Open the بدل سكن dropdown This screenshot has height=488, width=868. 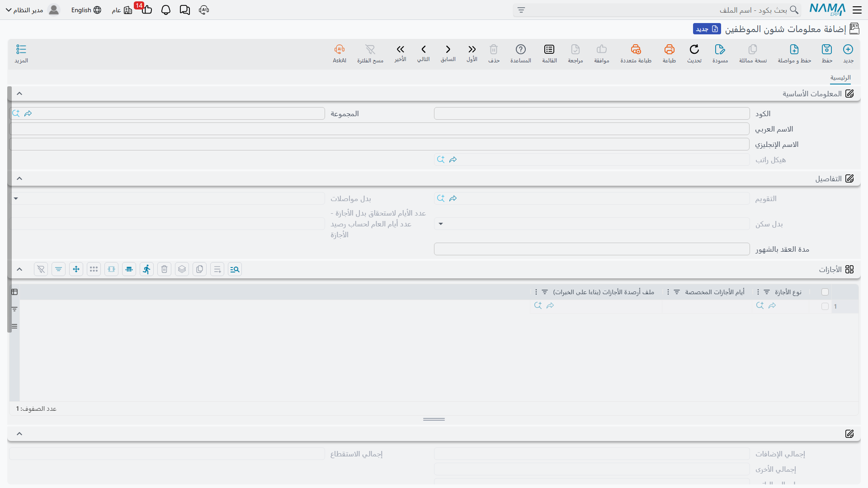coord(441,224)
